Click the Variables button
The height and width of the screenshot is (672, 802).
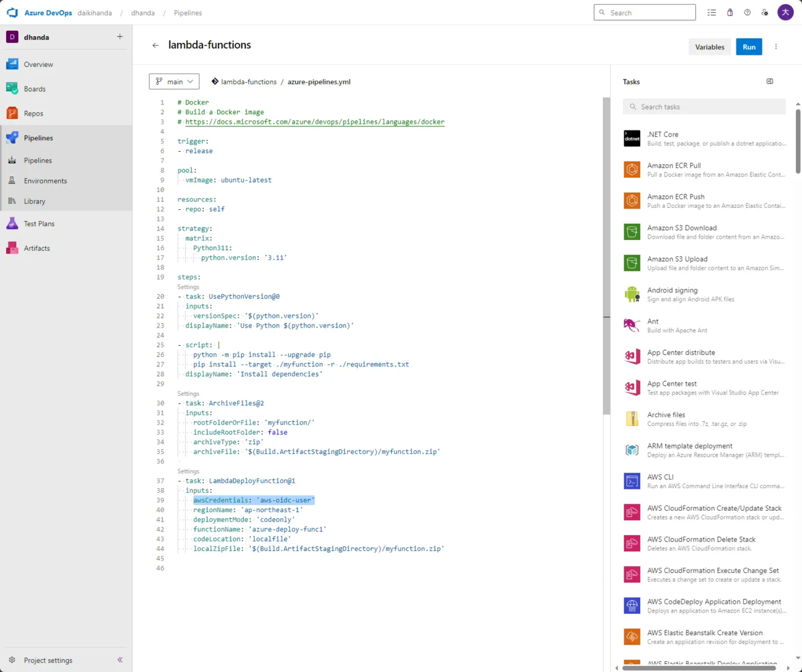click(x=710, y=47)
